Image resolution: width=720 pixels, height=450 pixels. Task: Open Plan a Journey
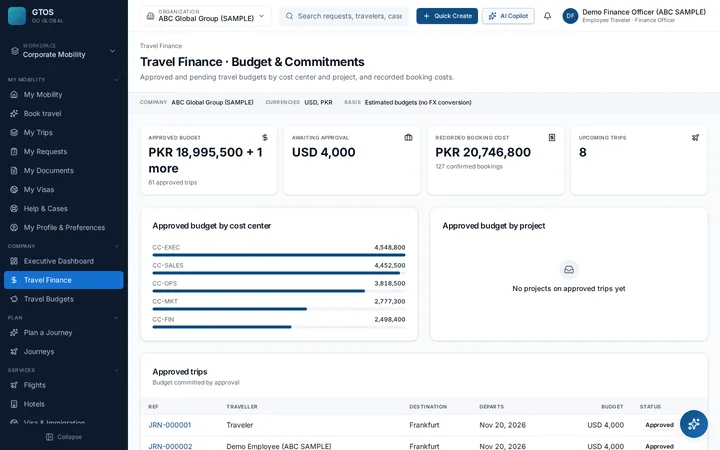tap(64, 332)
